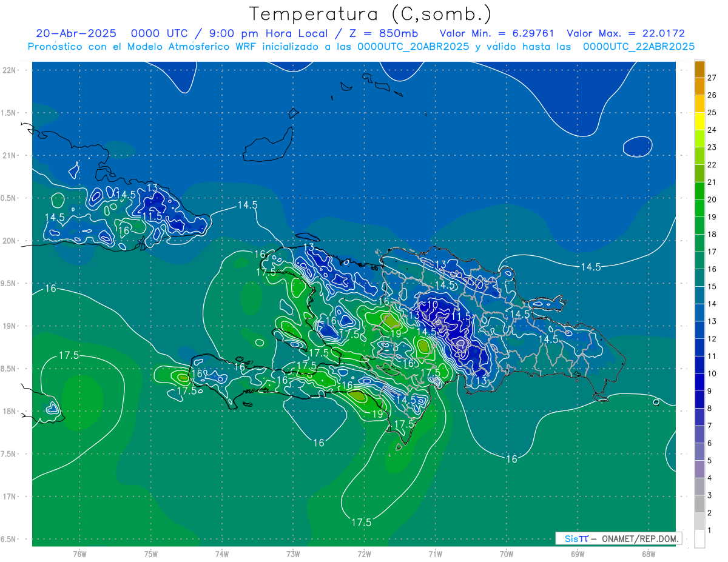Image resolution: width=728 pixels, height=562 pixels.
Task: Select the '72W' longitude axis label
Action: 364,554
